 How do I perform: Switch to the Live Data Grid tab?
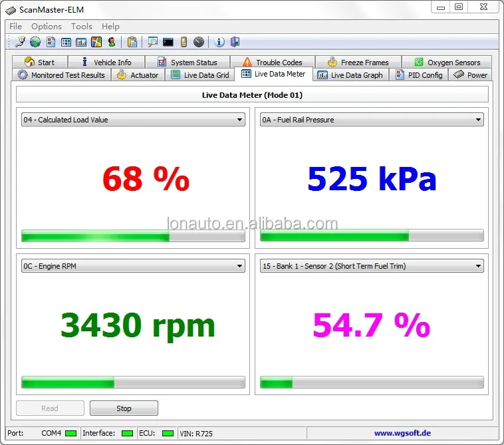pos(200,75)
